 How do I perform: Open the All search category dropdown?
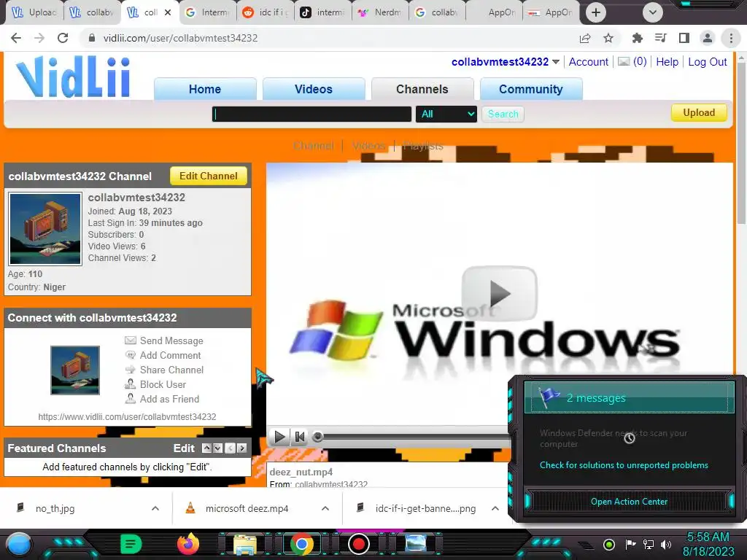(446, 114)
